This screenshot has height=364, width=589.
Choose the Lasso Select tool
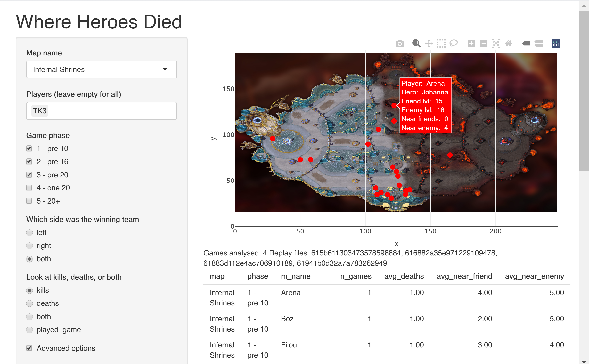[x=454, y=44]
